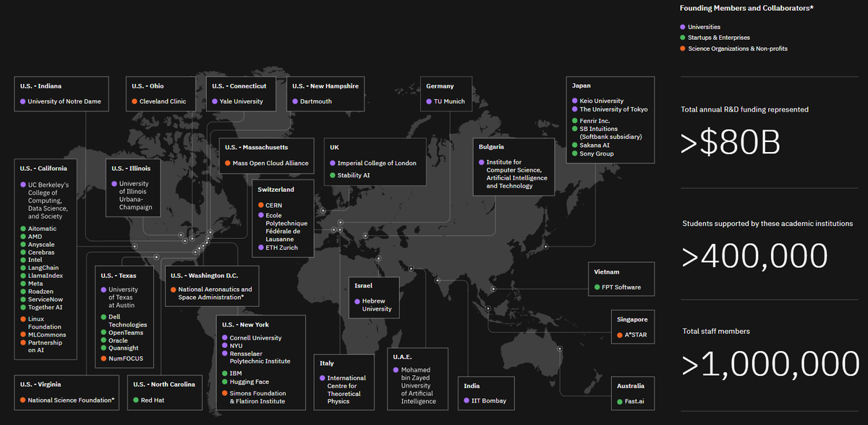Click the green dot next to Hugging Face
The width and height of the screenshot is (868, 425).
click(x=224, y=382)
